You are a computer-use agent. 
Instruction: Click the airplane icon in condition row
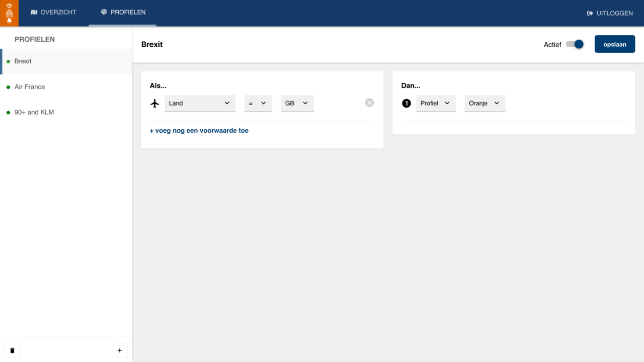tap(155, 103)
